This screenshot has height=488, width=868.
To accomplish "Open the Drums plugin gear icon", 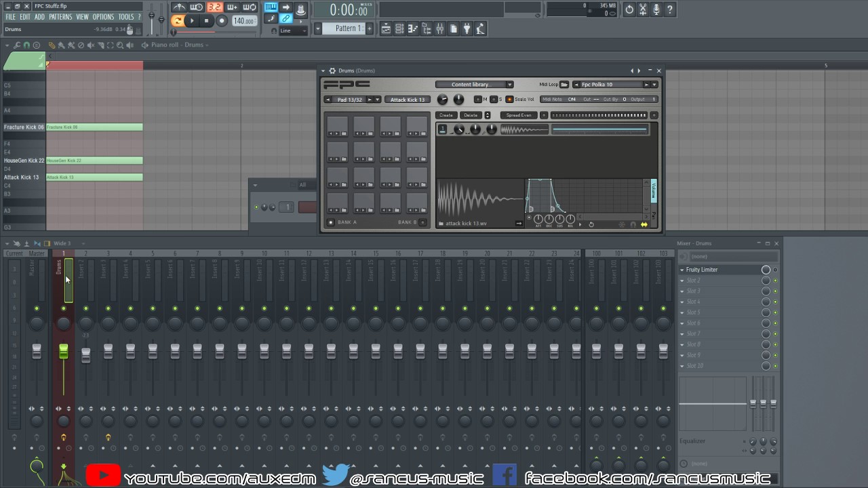I will pos(332,70).
